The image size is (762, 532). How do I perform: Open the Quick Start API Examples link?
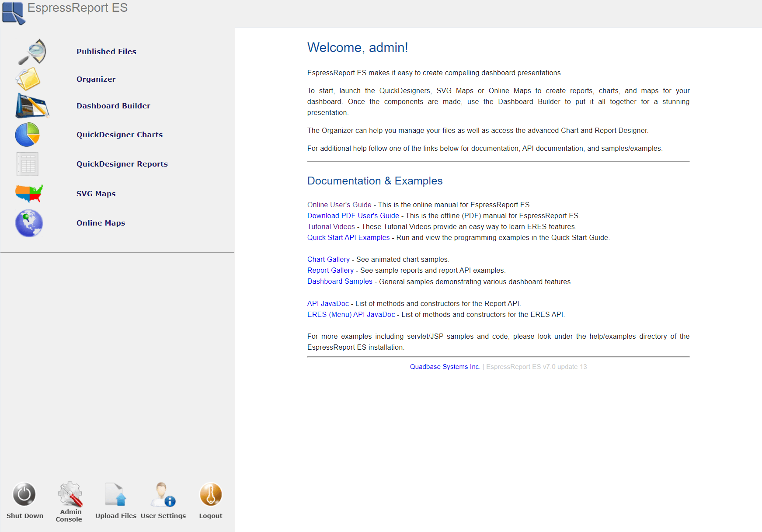pos(348,237)
